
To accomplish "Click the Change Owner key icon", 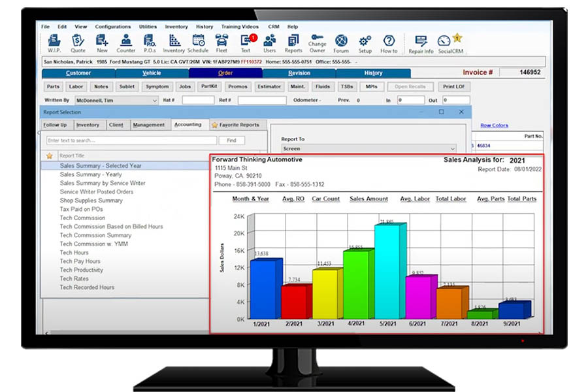I will click(318, 43).
